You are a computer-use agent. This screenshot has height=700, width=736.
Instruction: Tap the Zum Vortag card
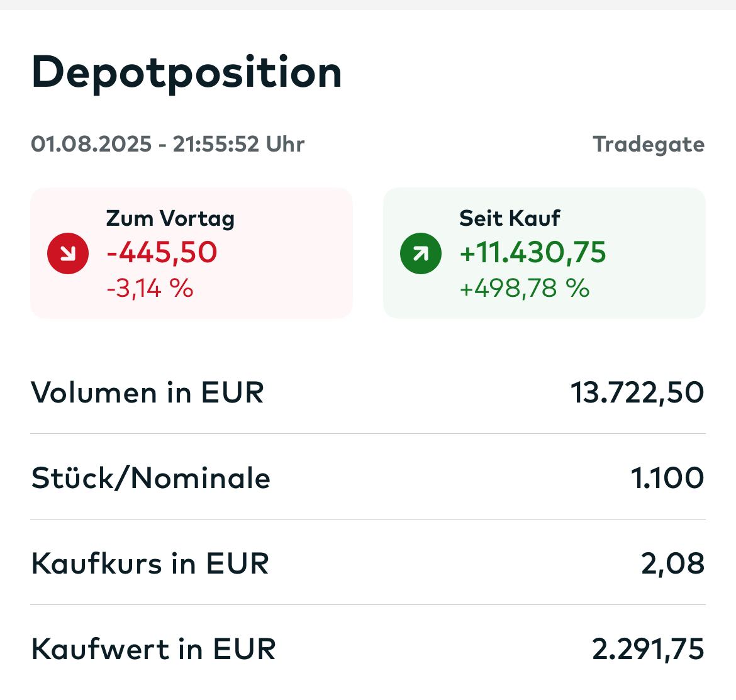(x=191, y=253)
